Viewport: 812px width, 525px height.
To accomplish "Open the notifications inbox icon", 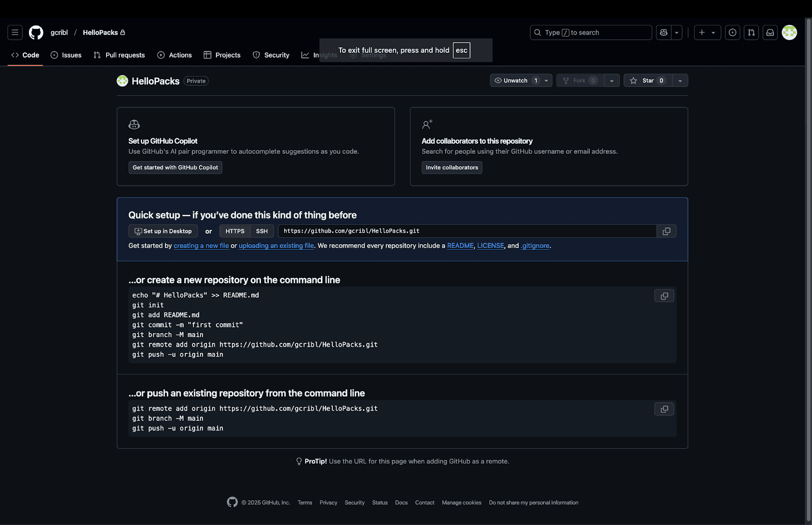I will click(x=770, y=32).
